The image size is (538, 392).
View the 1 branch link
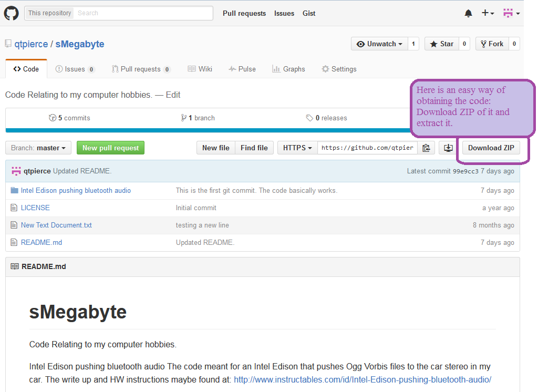tap(198, 118)
